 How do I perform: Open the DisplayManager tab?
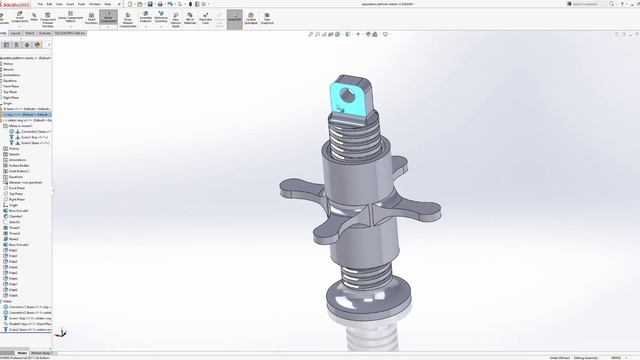pos(38,45)
